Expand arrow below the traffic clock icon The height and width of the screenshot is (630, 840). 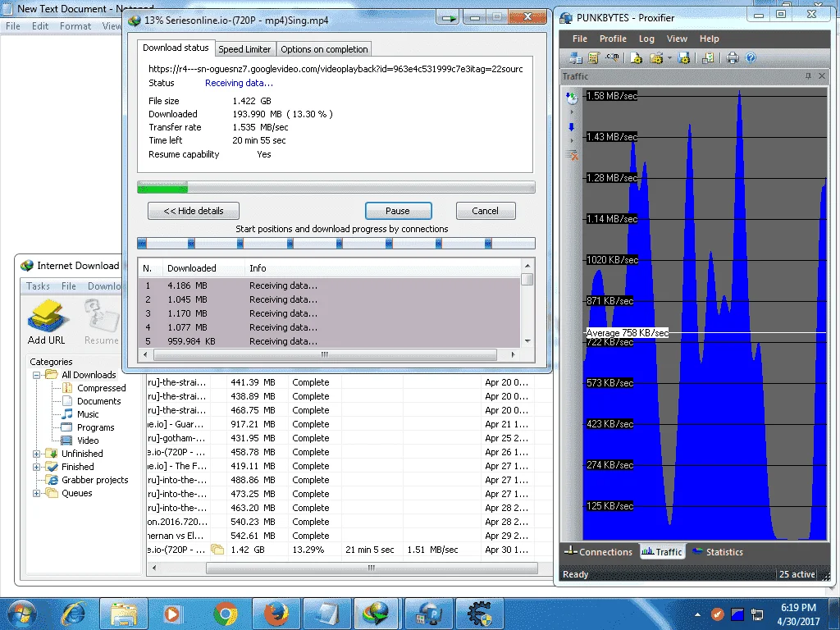click(572, 112)
